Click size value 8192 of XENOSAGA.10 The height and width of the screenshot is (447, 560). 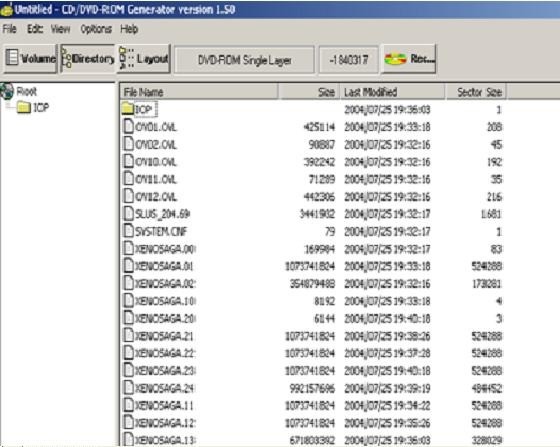pyautogui.click(x=324, y=301)
